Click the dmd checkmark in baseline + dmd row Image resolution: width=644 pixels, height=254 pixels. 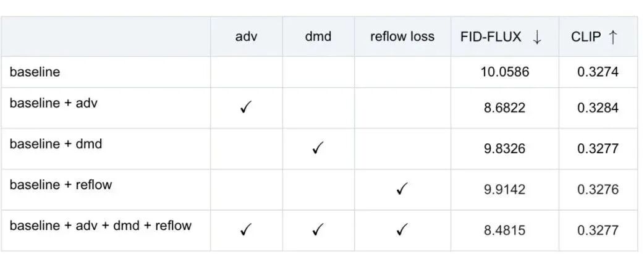[x=318, y=148]
